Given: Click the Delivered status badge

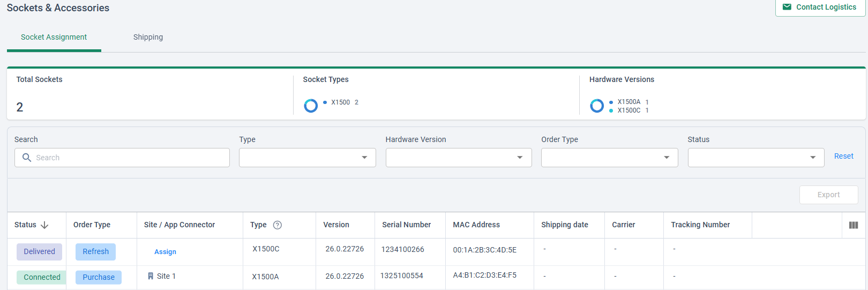Looking at the screenshot, I should click(39, 251).
